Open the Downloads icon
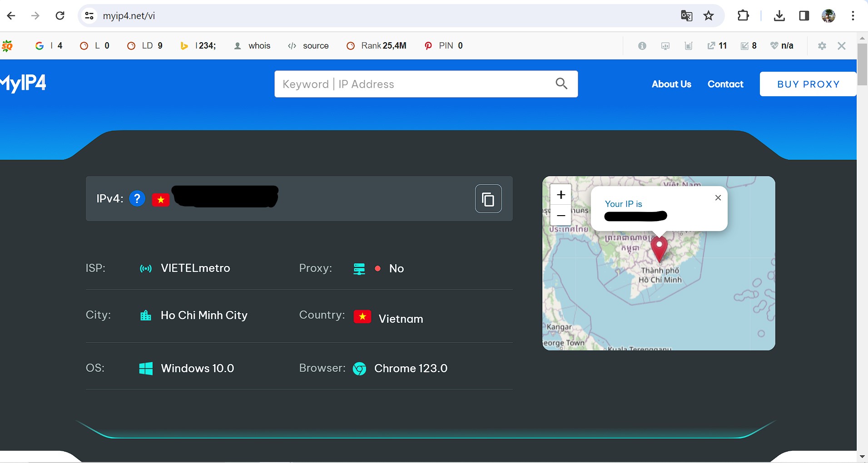This screenshot has height=463, width=868. 779,16
